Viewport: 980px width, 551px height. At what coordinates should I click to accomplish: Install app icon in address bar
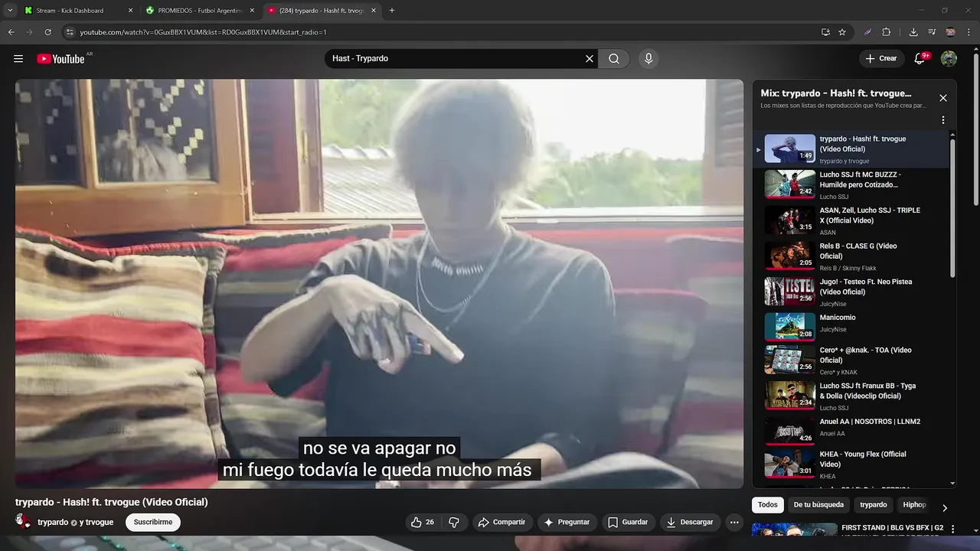(x=825, y=32)
